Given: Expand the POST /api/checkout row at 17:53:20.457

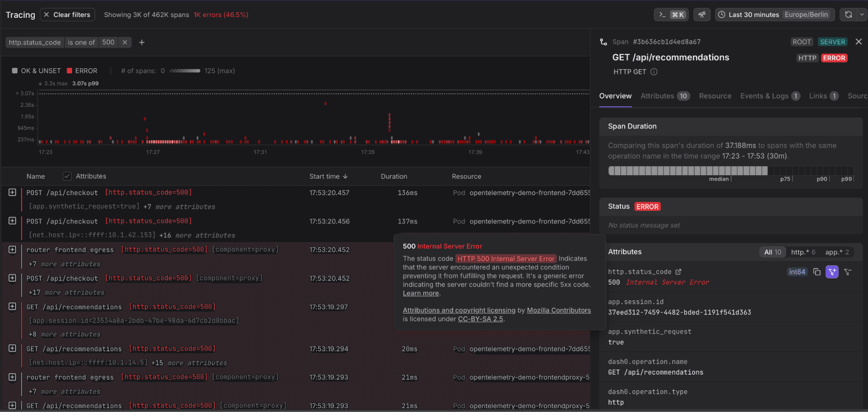Looking at the screenshot, I should coord(13,192).
